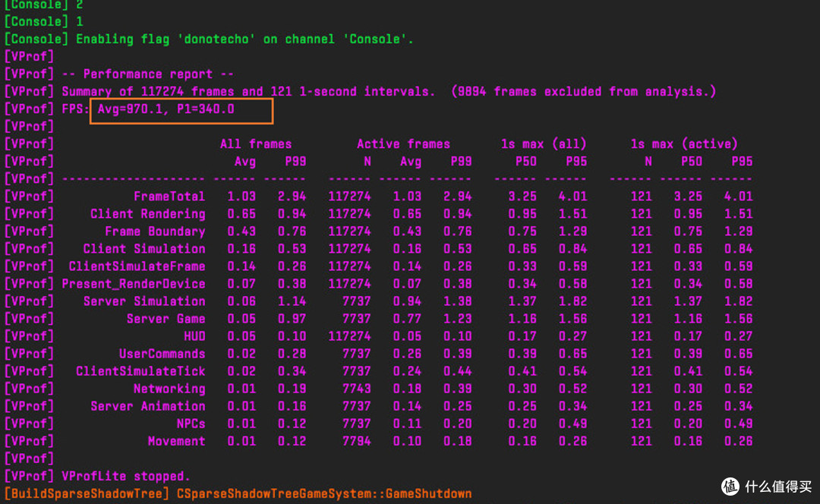The image size is (820, 504).
Task: Click the '1.14' value in Server Simulation row
Action: coord(292,301)
